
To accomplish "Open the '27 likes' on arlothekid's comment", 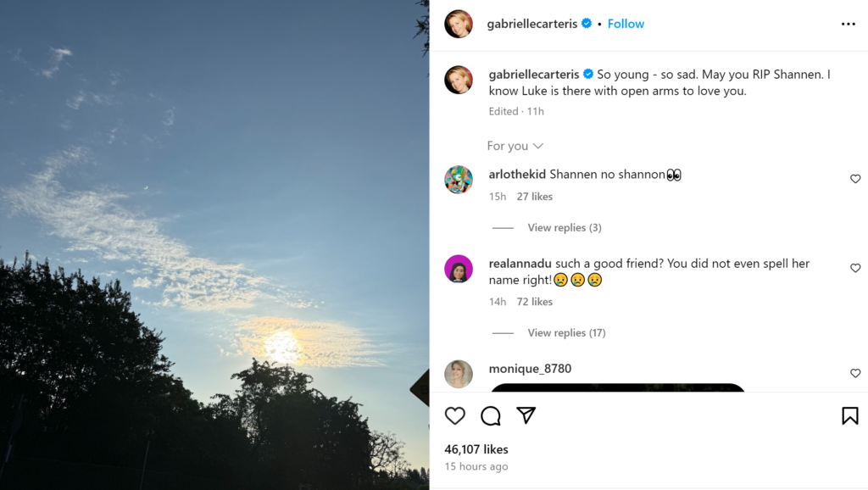I will pos(534,197).
